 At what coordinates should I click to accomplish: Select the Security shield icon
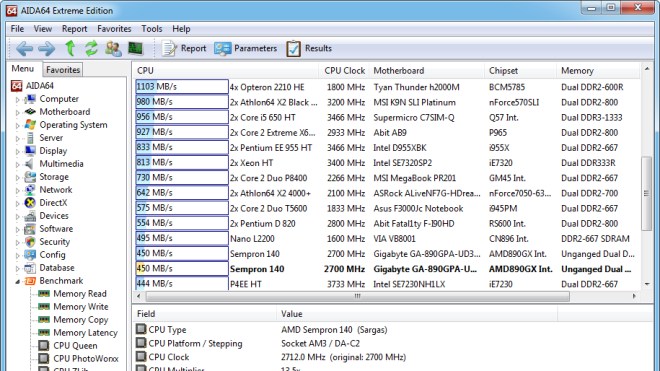[30, 242]
